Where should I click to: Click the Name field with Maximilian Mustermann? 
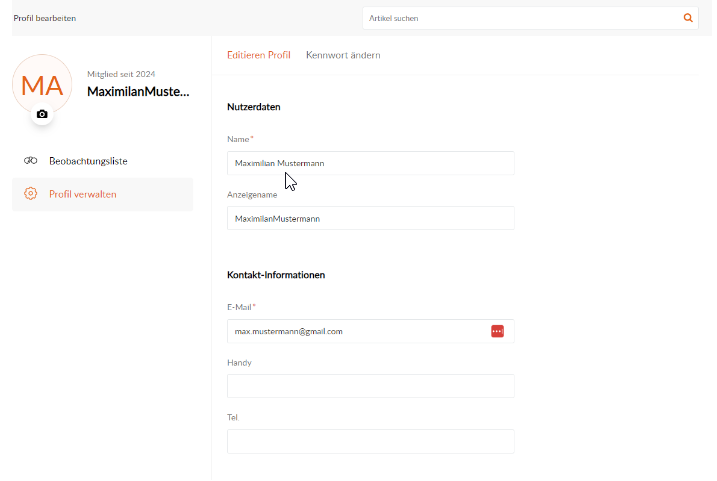[x=370, y=163]
